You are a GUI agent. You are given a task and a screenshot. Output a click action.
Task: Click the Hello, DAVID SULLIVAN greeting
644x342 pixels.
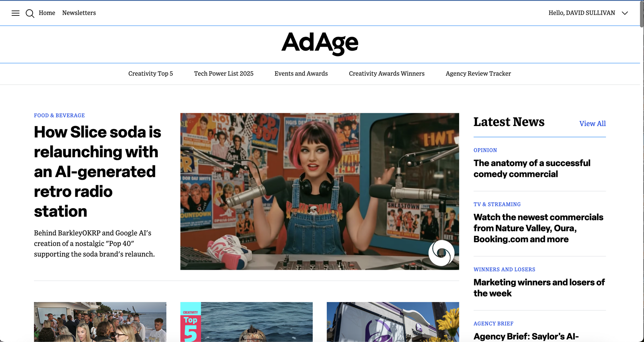[582, 13]
